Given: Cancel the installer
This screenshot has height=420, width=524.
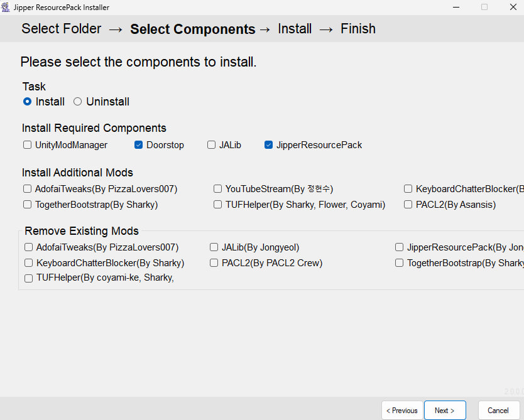Looking at the screenshot, I should (x=498, y=411).
